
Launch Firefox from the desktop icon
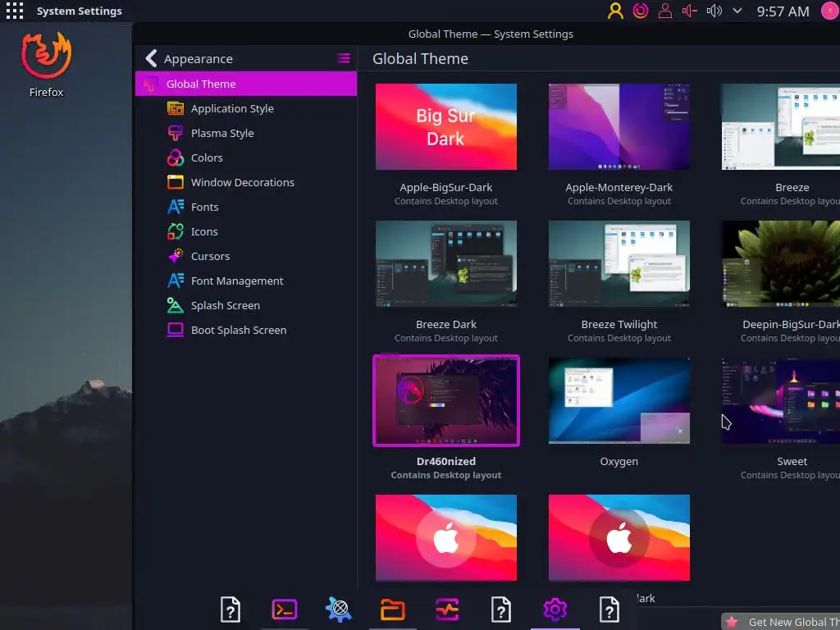point(46,64)
